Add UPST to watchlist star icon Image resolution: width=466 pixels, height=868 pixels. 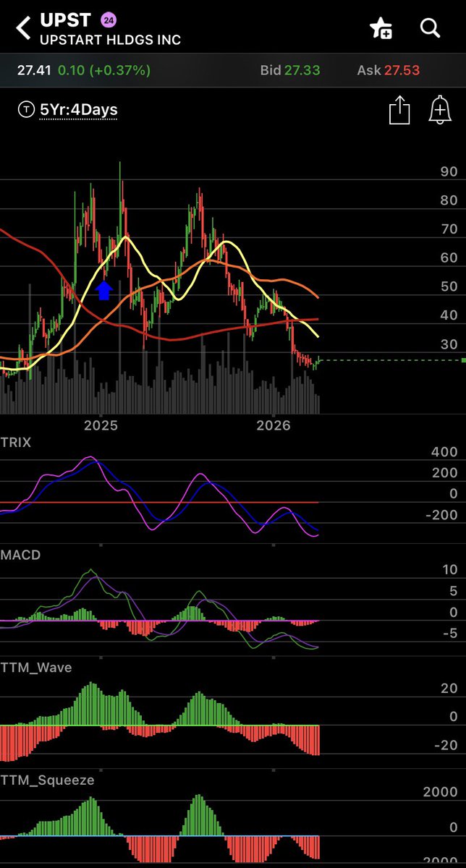381,28
